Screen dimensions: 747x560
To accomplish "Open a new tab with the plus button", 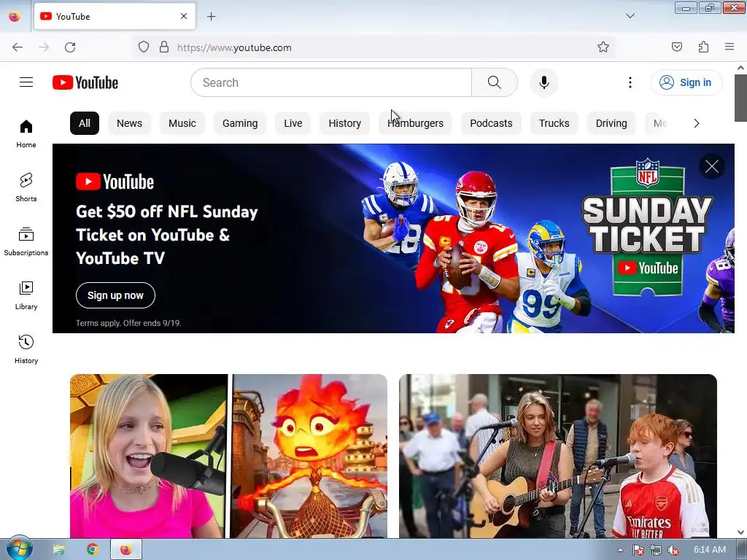I will tap(211, 17).
